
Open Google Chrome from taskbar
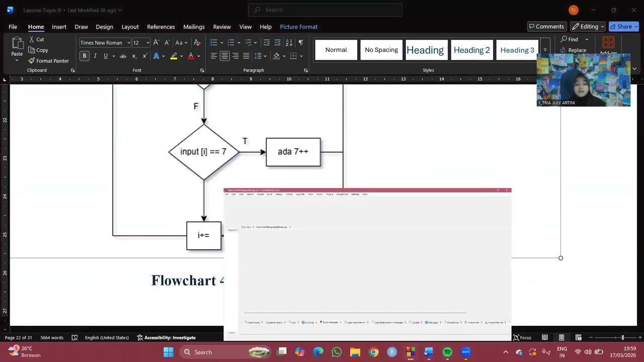click(373, 352)
